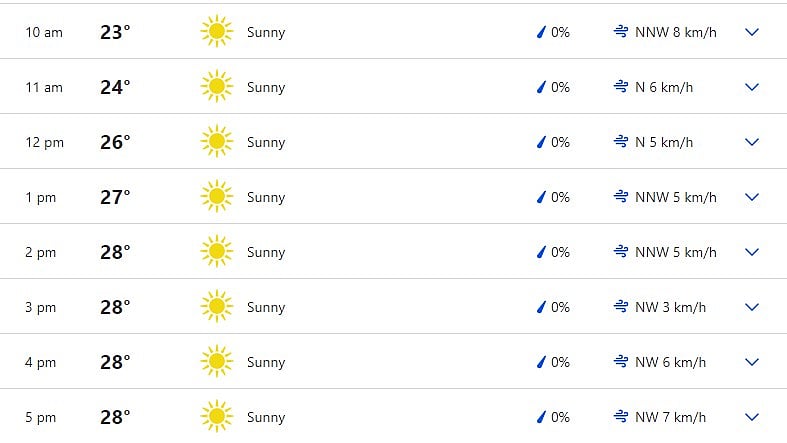Click the 28° temperature at 4 pm
Screen dimensions: 787x443
pos(115,362)
